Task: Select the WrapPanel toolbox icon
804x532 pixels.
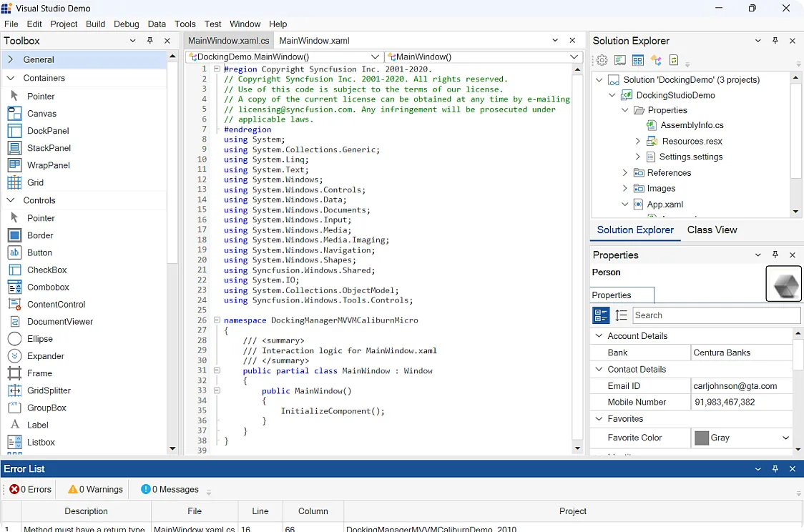Action: 14,165
